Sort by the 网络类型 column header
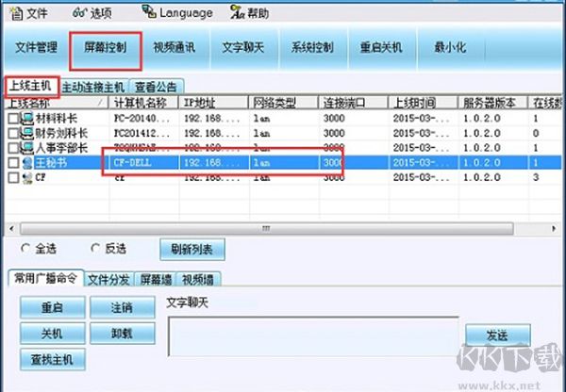566x392 pixels. coord(284,103)
